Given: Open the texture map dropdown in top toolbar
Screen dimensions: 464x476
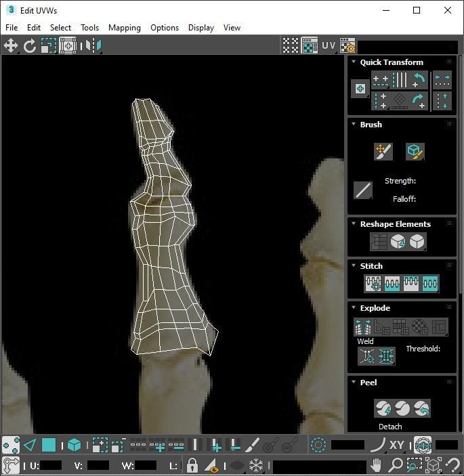Looking at the screenshot, I should pos(408,47).
